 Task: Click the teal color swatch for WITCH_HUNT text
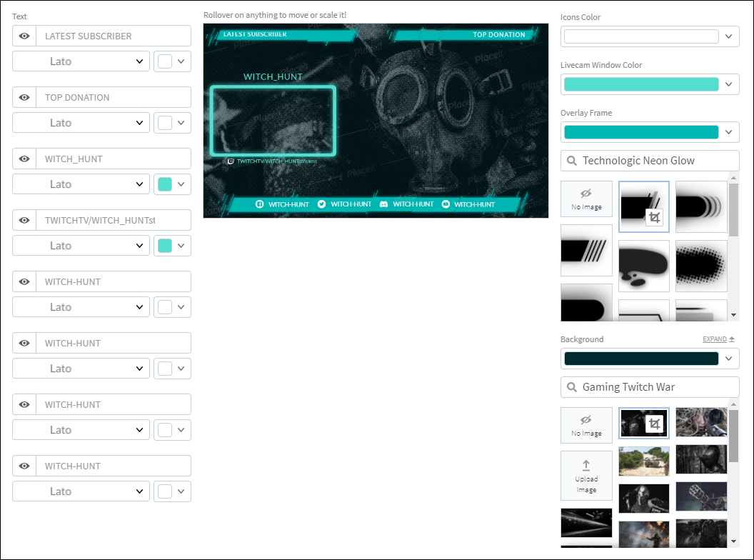pyautogui.click(x=165, y=184)
